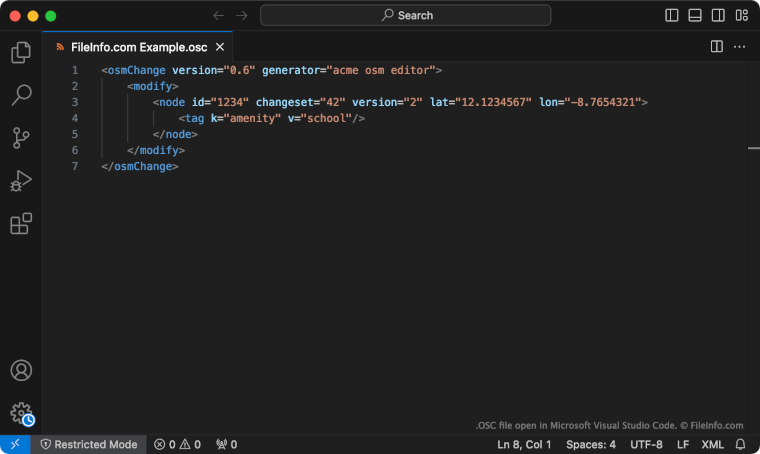Viewport: 760px width, 454px height.
Task: Click the notifications bell in status bar
Action: click(741, 444)
